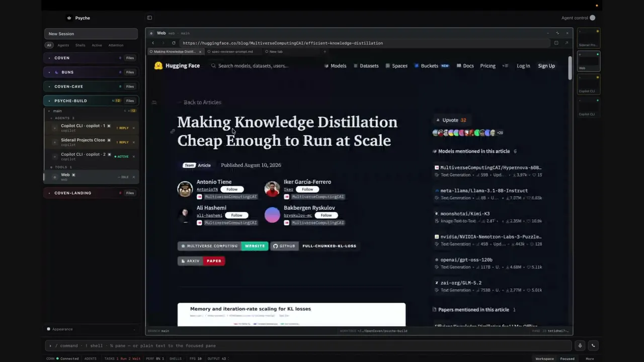Open the Appearance panel expander
644x362 pixels.
coord(134,329)
